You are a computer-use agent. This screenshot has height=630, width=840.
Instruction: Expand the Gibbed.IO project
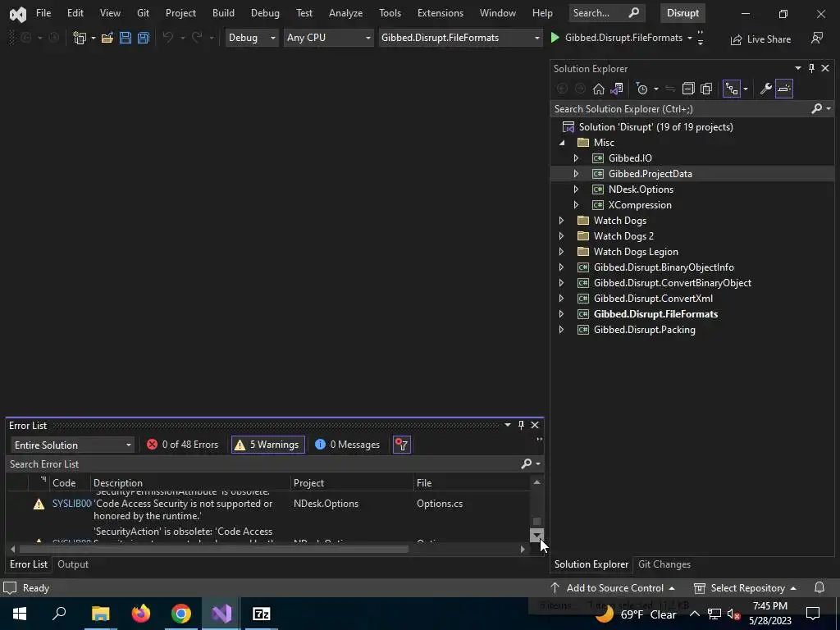pos(576,158)
